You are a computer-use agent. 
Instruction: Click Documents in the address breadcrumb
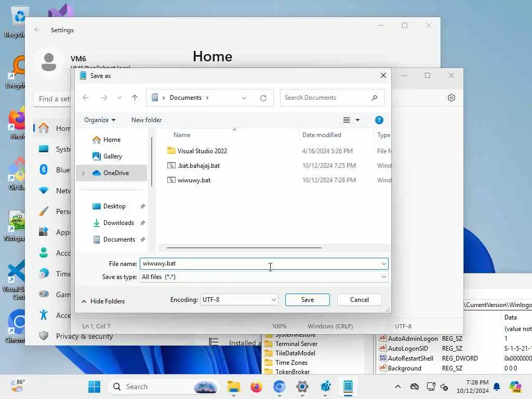pyautogui.click(x=185, y=98)
